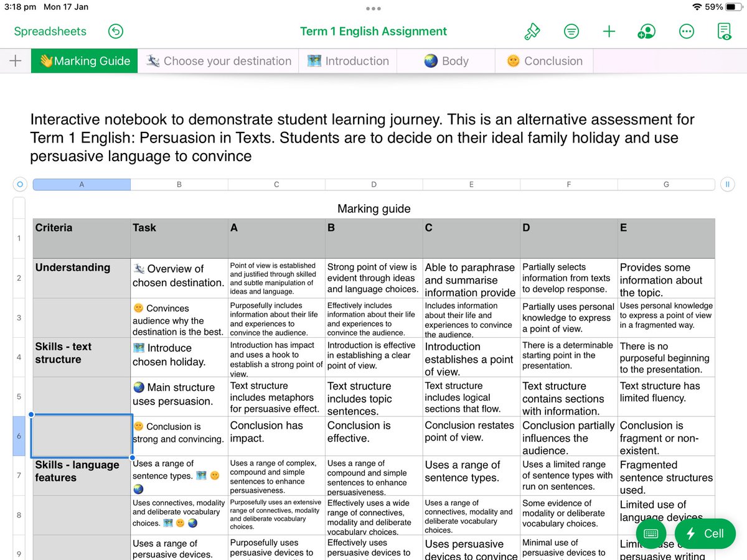
Task: Switch to the Conclusion sheet tab
Action: point(545,61)
